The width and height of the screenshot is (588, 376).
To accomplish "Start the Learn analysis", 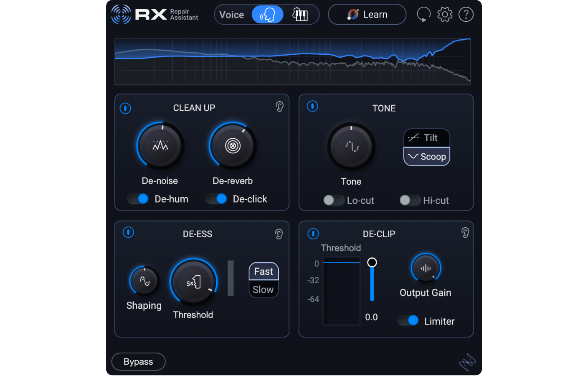I will click(x=367, y=14).
